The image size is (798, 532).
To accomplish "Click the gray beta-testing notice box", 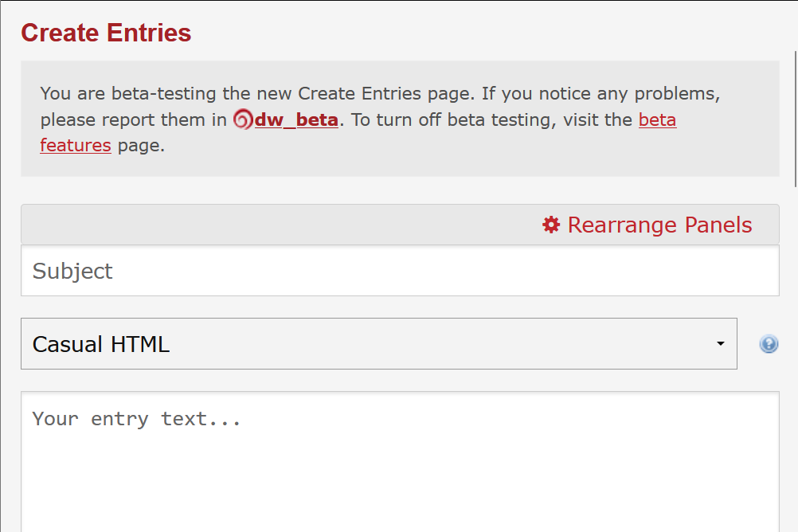I will [400, 119].
